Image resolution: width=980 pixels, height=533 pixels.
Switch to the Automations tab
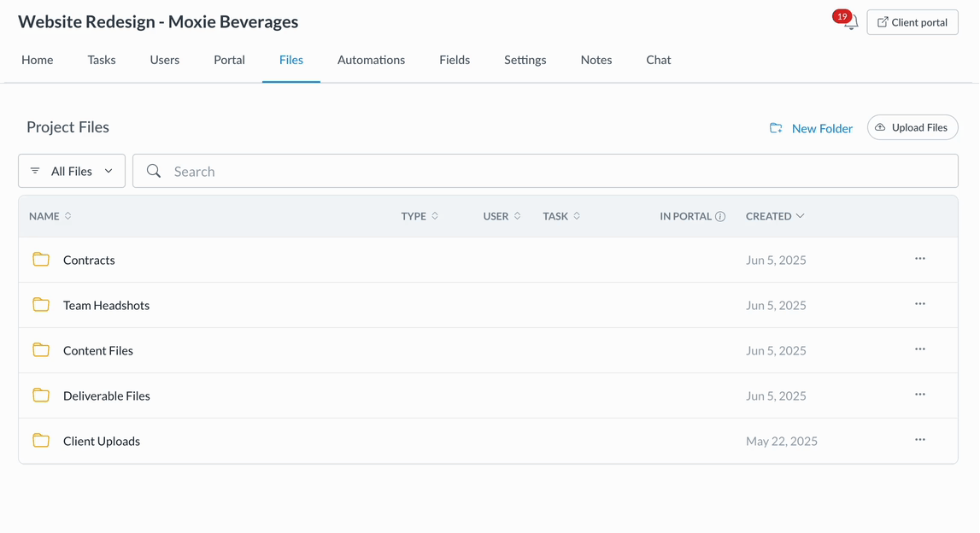[371, 60]
